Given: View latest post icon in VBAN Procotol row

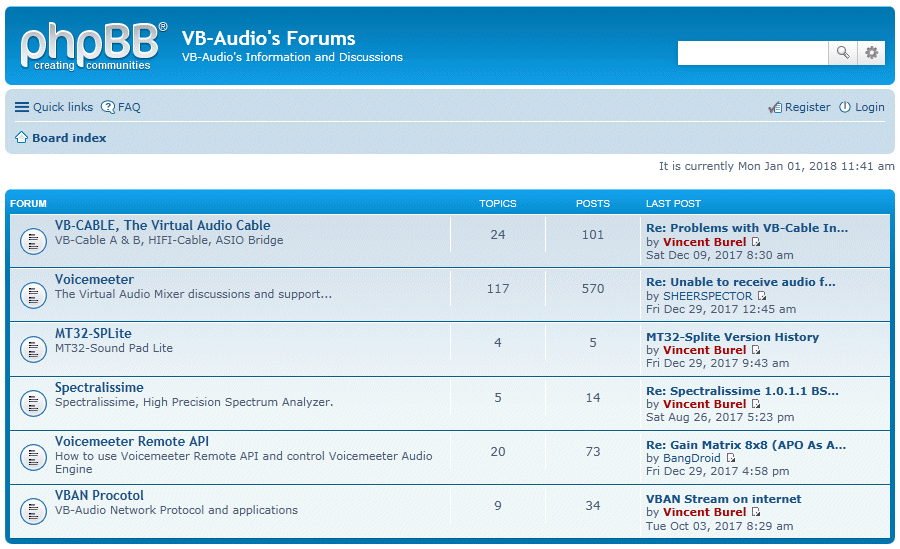Looking at the screenshot, I should click(x=756, y=512).
